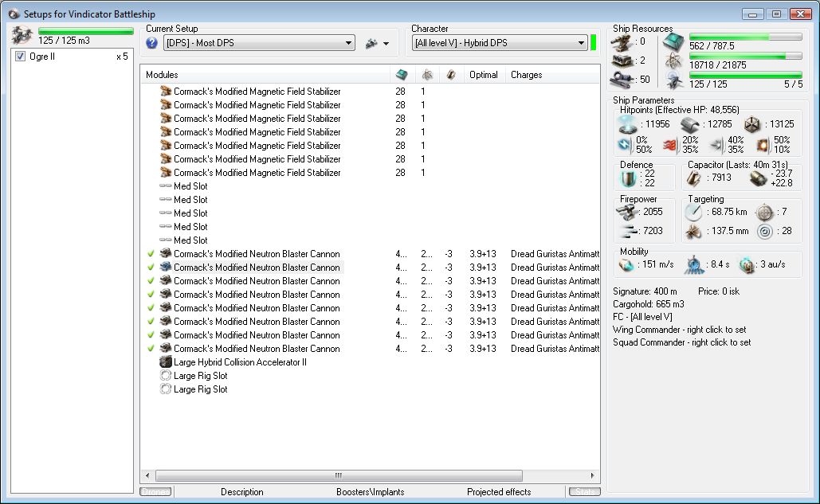Open the Boosters\Implants tab
The width and height of the screenshot is (820, 504).
point(371,492)
